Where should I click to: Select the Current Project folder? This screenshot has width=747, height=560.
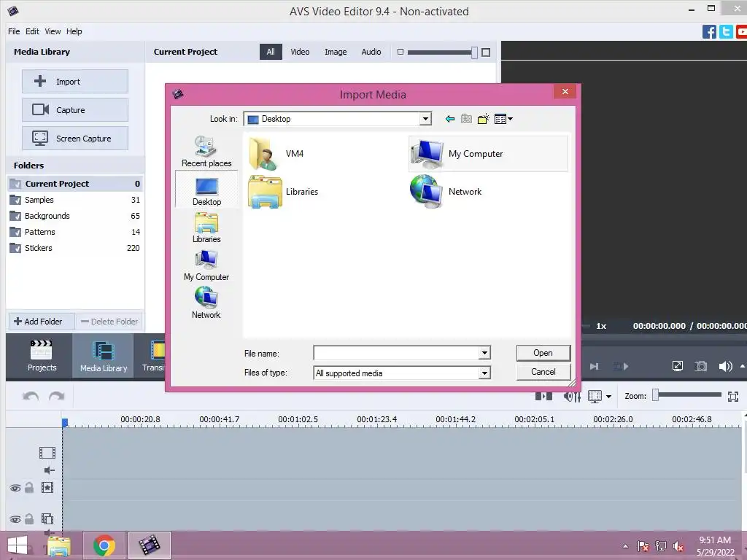75,183
